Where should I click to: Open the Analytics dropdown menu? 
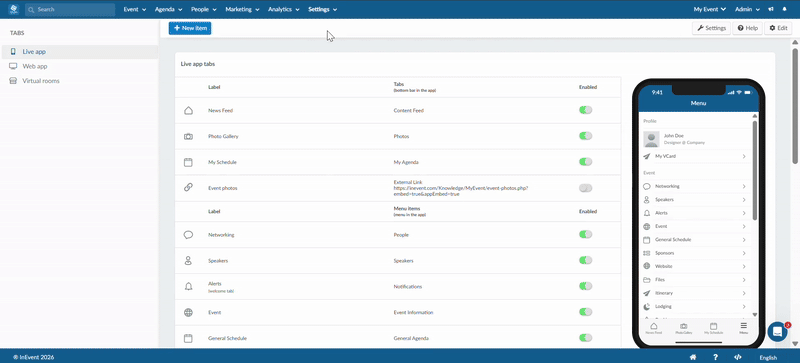[x=283, y=9]
